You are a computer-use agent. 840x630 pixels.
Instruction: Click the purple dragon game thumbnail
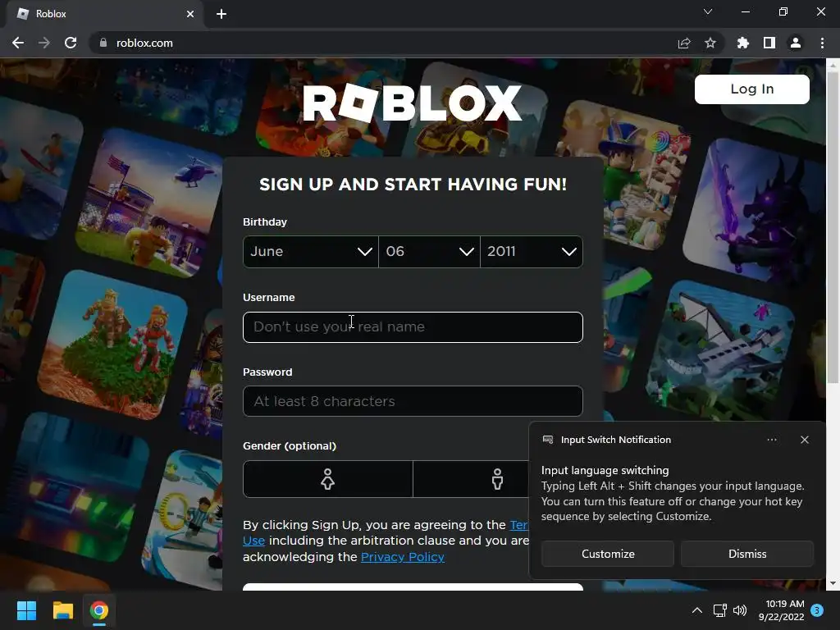click(x=756, y=210)
